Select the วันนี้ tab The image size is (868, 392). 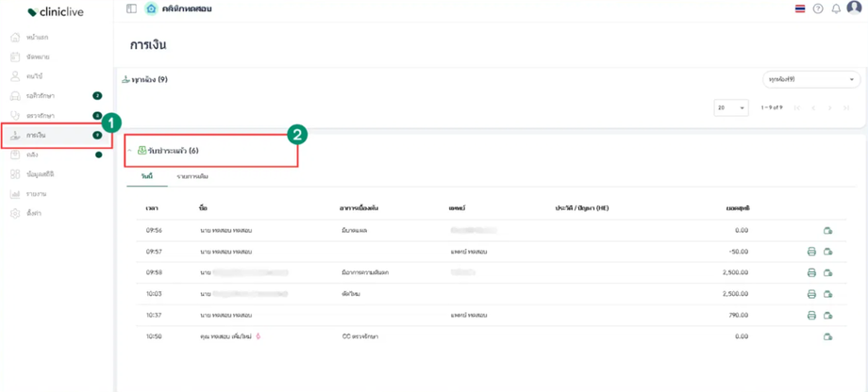tap(147, 177)
